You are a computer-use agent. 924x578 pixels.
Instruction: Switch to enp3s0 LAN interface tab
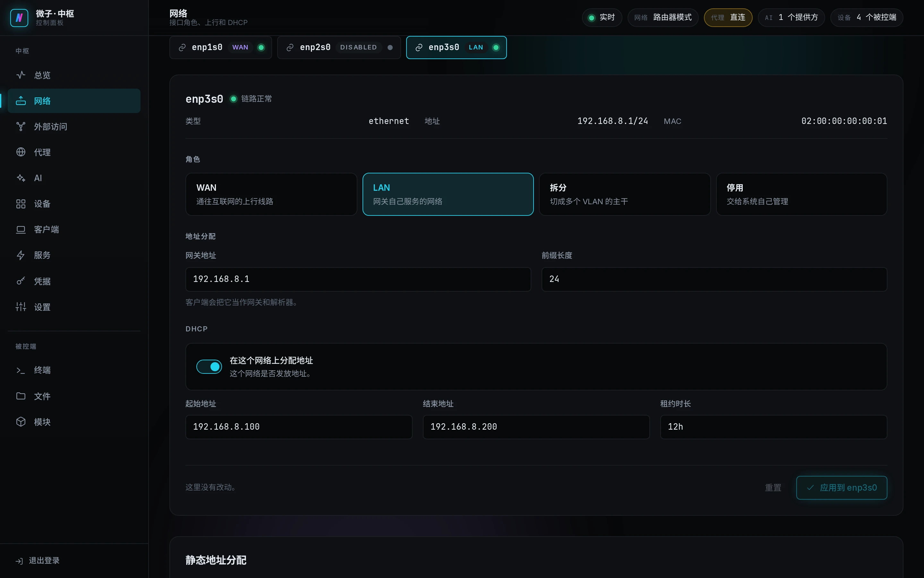456,48
